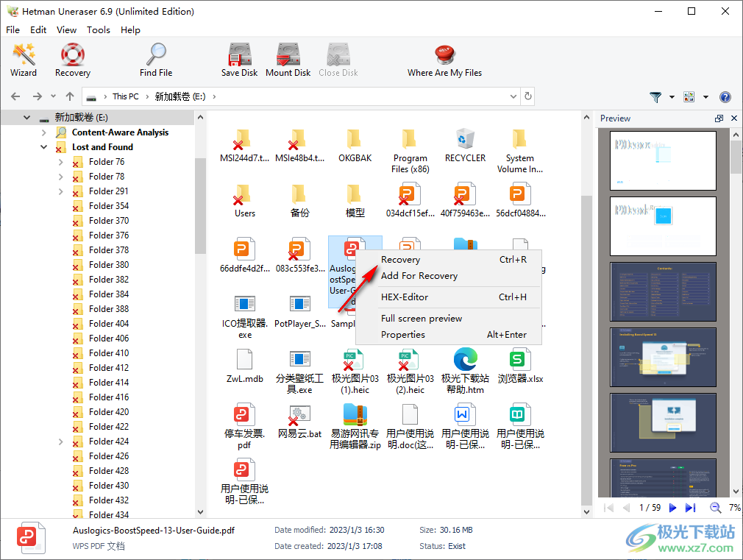Choose Add For Recovery in context menu
This screenshot has height=560, width=743.
pyautogui.click(x=419, y=276)
